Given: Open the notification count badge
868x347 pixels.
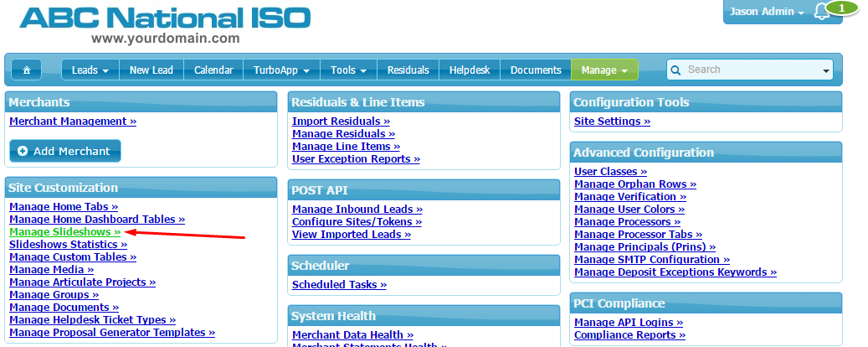Looking at the screenshot, I should (841, 8).
